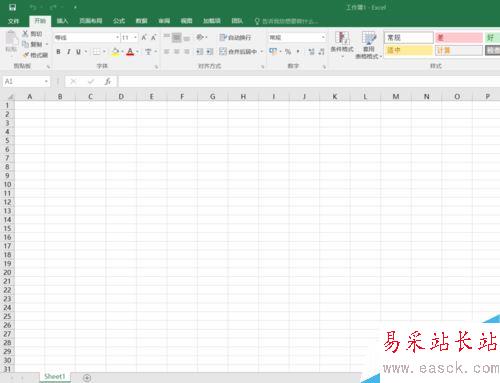Apply the yellow 适中 (Neutral) cell style
500x383 pixels.
(x=409, y=50)
